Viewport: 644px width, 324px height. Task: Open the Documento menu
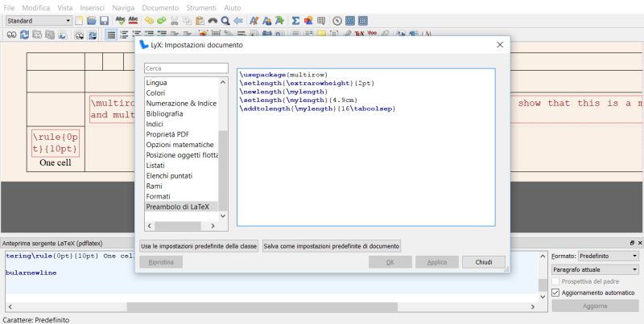tap(160, 8)
